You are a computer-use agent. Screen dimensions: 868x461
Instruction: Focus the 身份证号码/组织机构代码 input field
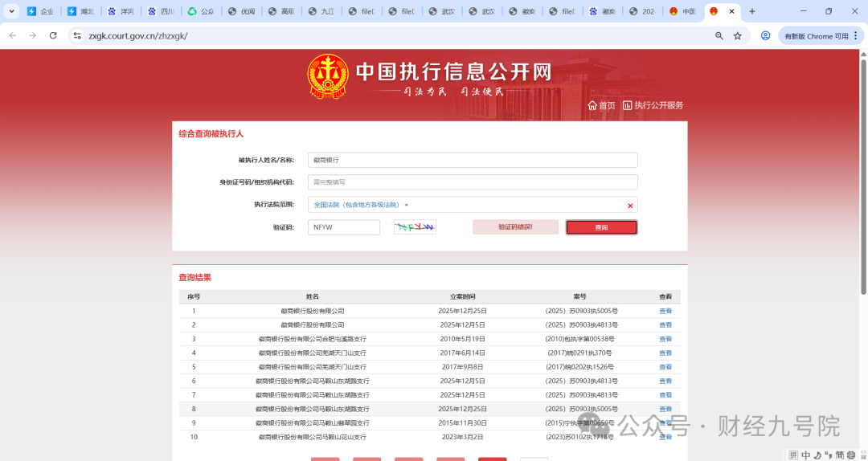click(x=473, y=182)
